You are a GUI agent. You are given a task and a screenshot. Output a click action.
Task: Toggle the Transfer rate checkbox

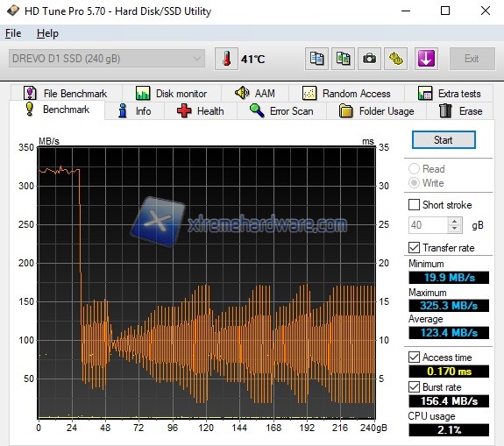point(414,248)
